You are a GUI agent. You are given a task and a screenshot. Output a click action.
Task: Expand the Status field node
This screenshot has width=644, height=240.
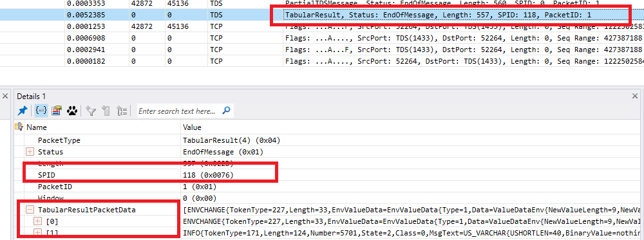(30, 152)
